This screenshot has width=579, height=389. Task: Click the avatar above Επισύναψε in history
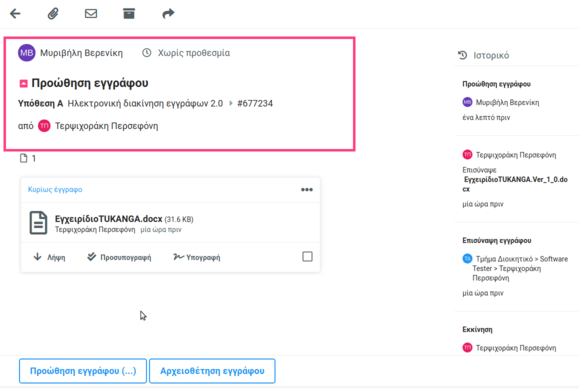coord(467,154)
